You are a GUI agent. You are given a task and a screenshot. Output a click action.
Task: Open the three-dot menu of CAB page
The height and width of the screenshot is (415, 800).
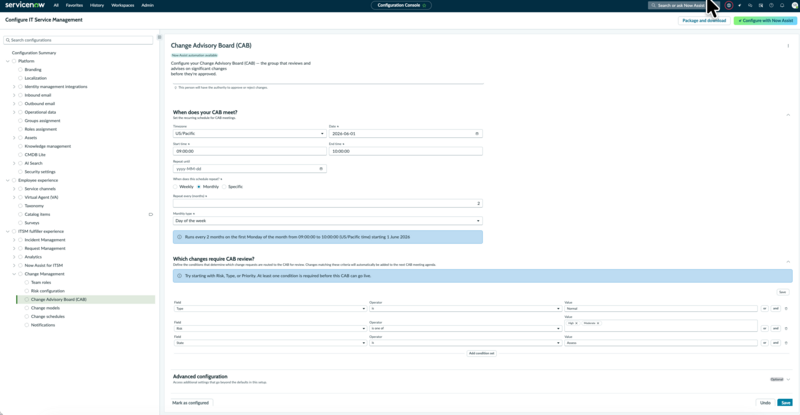coord(788,46)
